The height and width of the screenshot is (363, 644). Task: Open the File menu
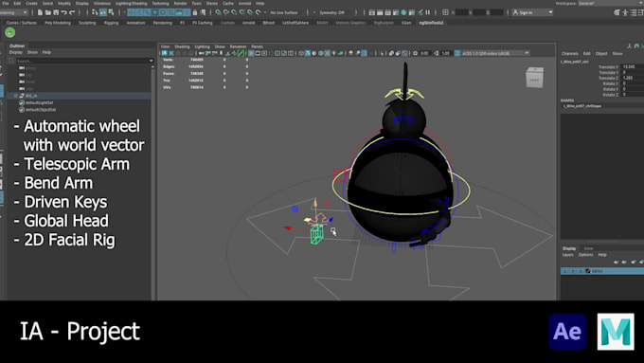[x=6, y=3]
